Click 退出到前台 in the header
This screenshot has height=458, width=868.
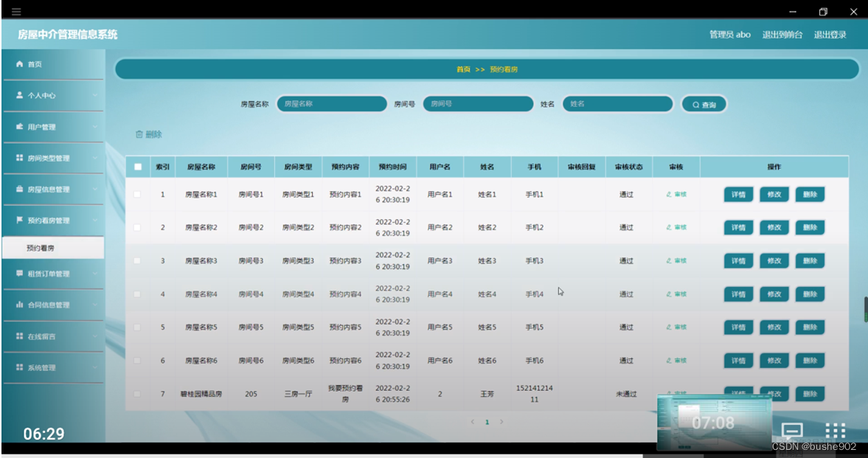[x=782, y=35]
